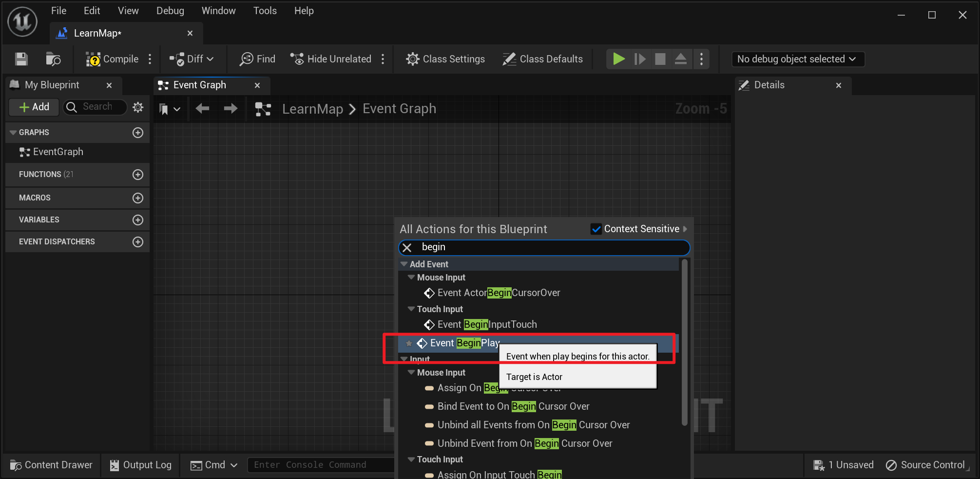The width and height of the screenshot is (980, 479).
Task: Open the Edit menu
Action: tap(92, 11)
